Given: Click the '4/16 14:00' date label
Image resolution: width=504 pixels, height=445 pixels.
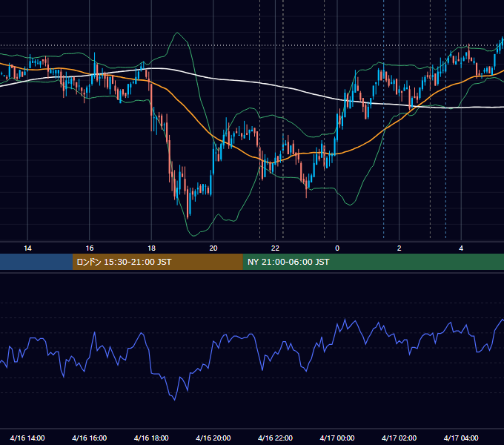Looking at the screenshot, I should click(x=27, y=438).
